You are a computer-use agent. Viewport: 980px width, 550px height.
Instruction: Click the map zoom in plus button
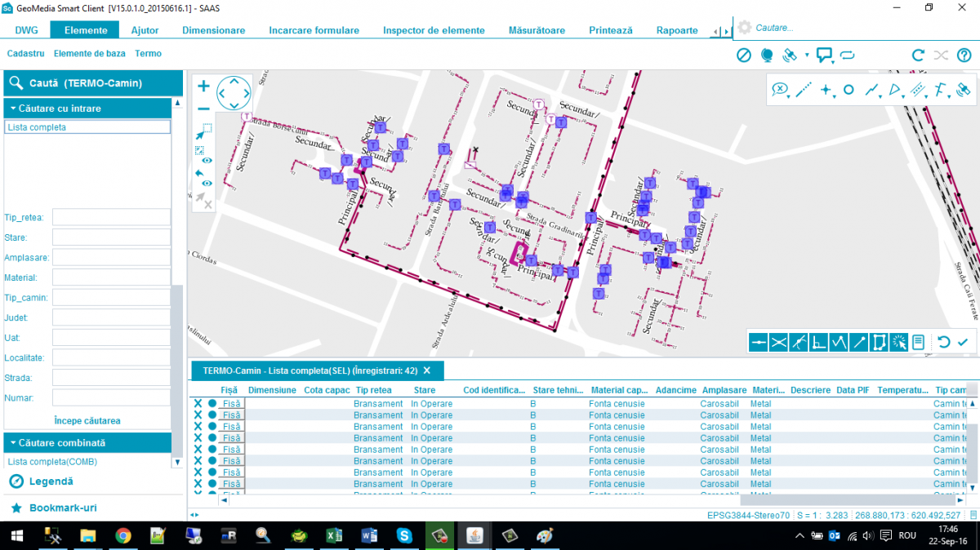203,86
